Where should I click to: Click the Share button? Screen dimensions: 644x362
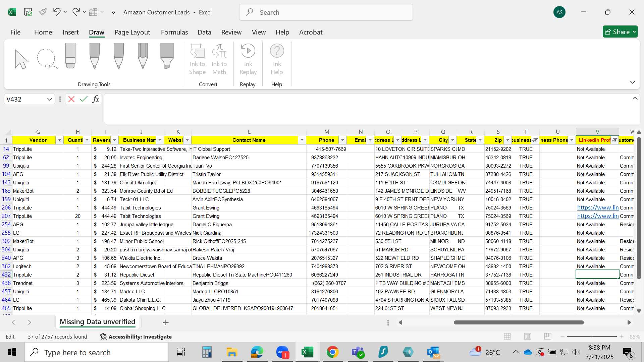click(620, 32)
